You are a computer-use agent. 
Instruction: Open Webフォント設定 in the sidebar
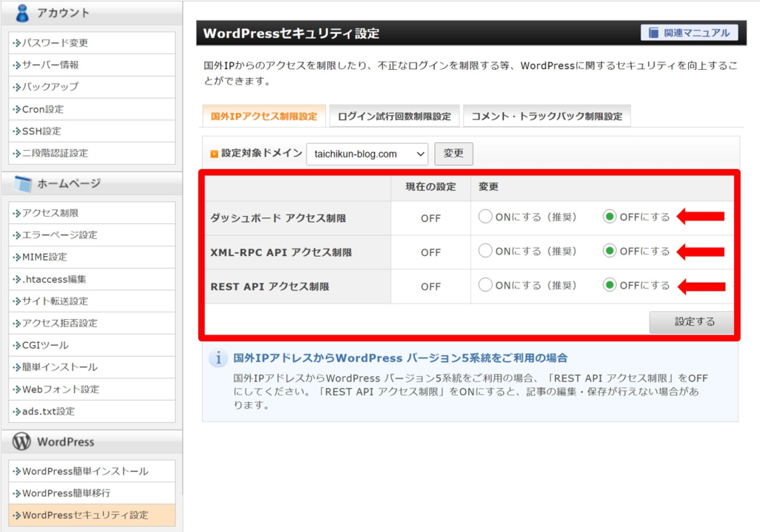tap(92, 389)
